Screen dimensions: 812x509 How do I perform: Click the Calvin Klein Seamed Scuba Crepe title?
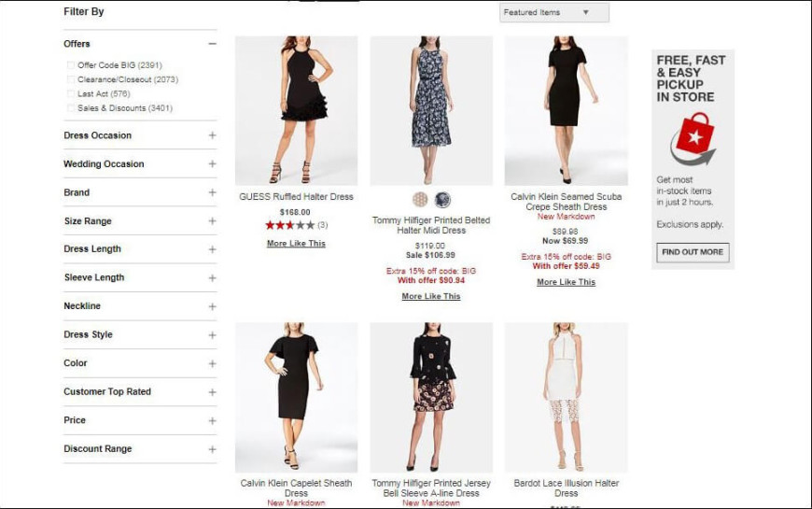point(566,202)
